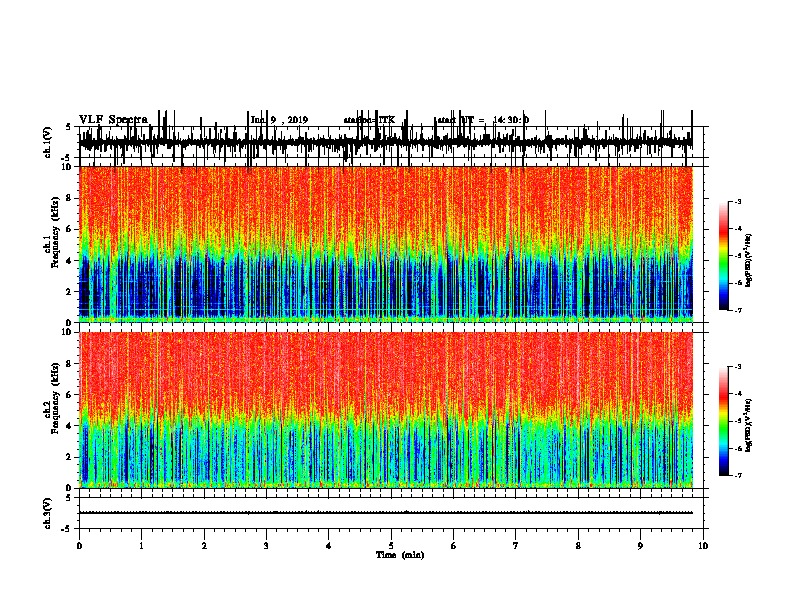Click the "-5" tick on ch.1(V) axis

coord(67,157)
